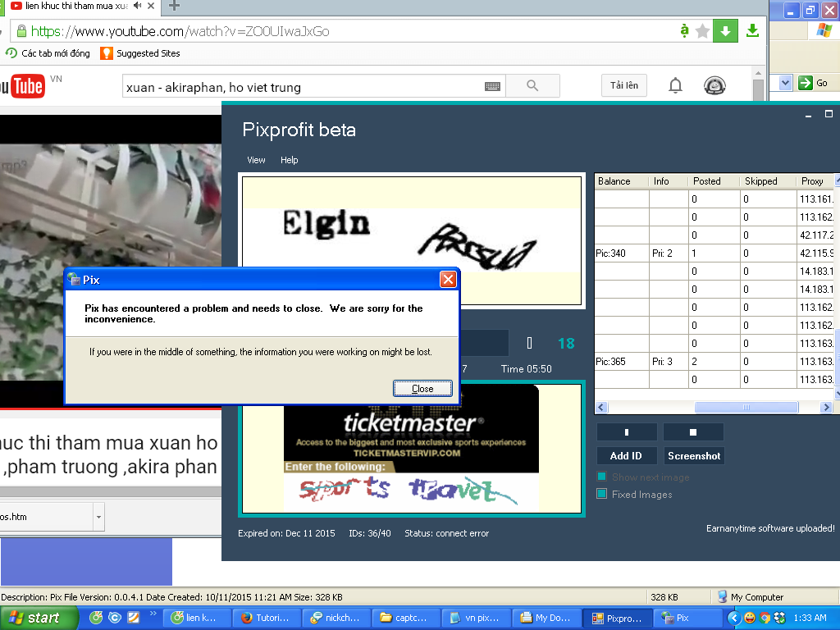
Task: Click the table horizontal scrollbar thumb
Action: [x=746, y=407]
